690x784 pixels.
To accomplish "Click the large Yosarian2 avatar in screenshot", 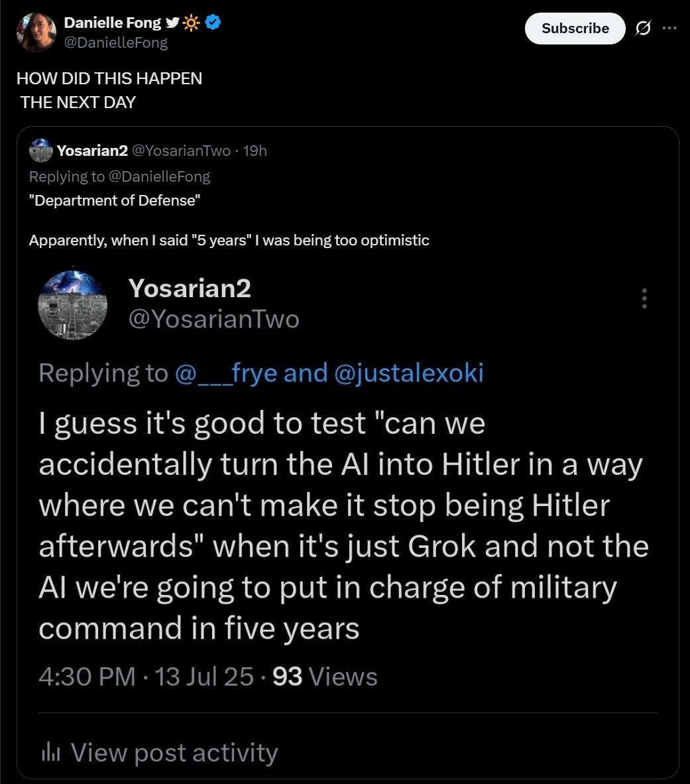I will pos(73,304).
